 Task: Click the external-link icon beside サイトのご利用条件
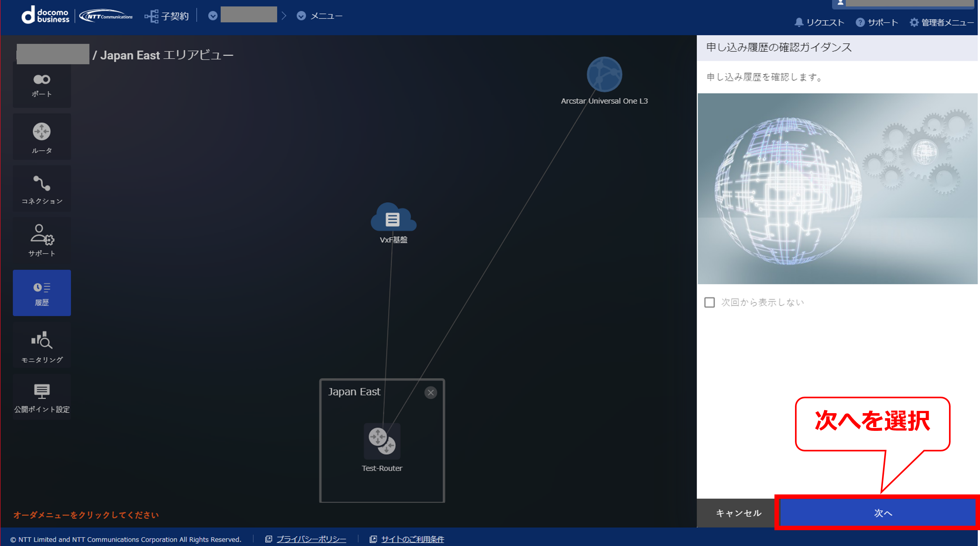pyautogui.click(x=373, y=539)
